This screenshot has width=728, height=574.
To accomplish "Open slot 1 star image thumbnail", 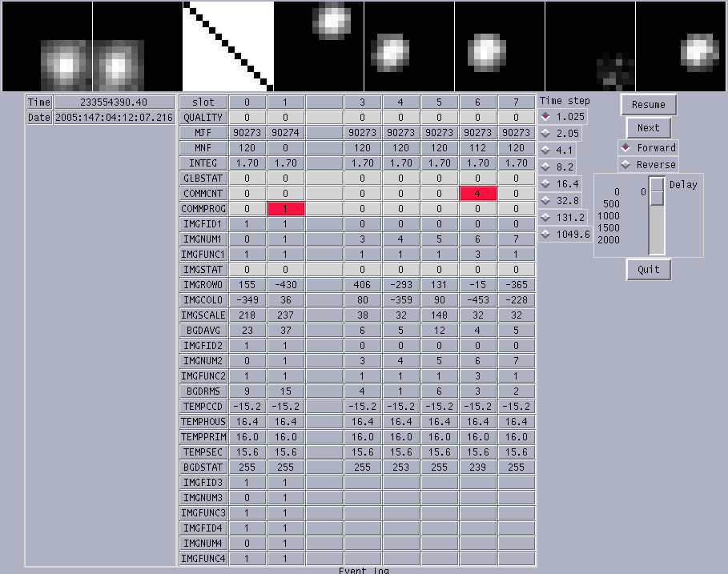I will (138, 46).
